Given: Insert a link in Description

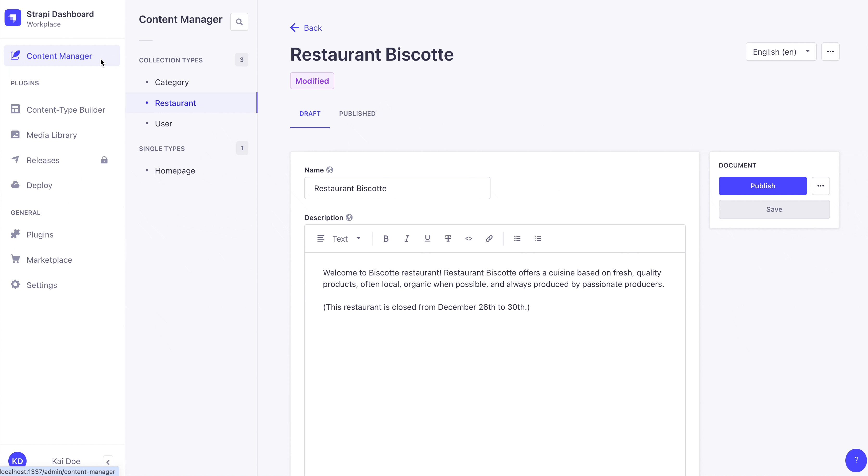Looking at the screenshot, I should click(489, 239).
